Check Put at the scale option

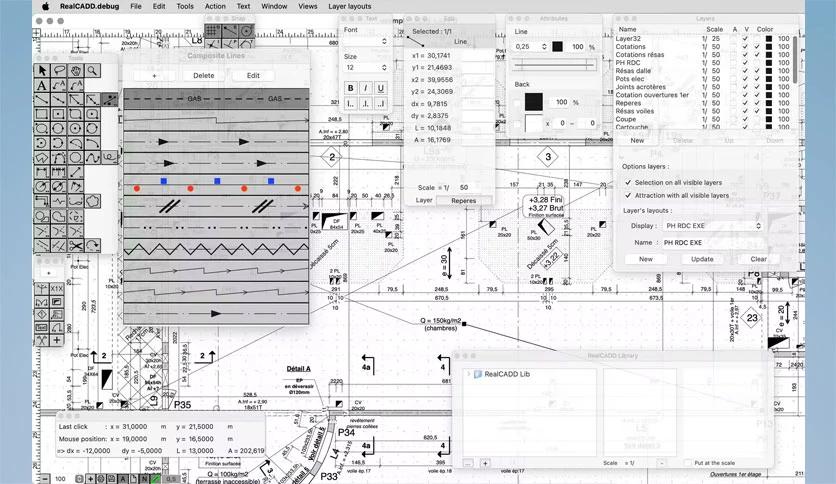click(x=688, y=463)
